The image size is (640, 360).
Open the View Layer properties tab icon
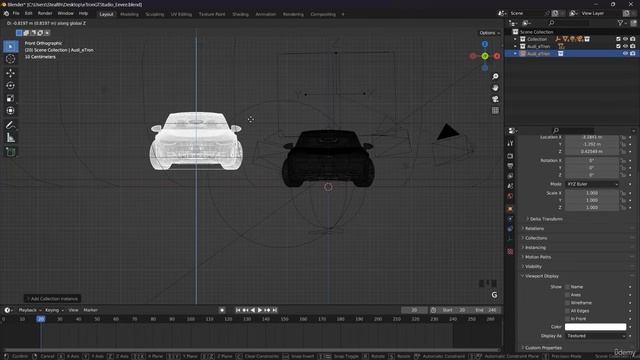[x=510, y=176]
